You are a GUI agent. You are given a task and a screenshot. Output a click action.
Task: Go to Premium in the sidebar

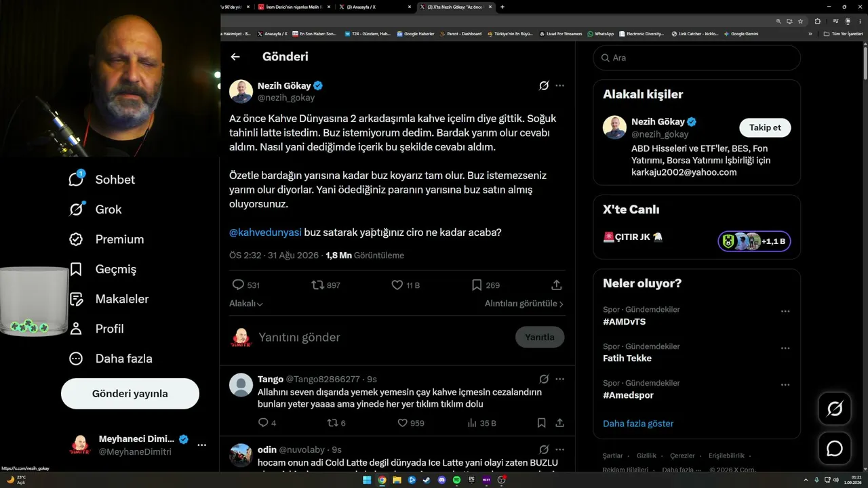tap(106, 239)
